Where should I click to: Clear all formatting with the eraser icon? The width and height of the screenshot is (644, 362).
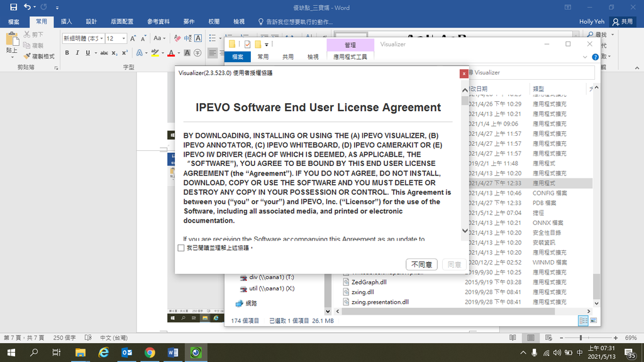pos(177,38)
